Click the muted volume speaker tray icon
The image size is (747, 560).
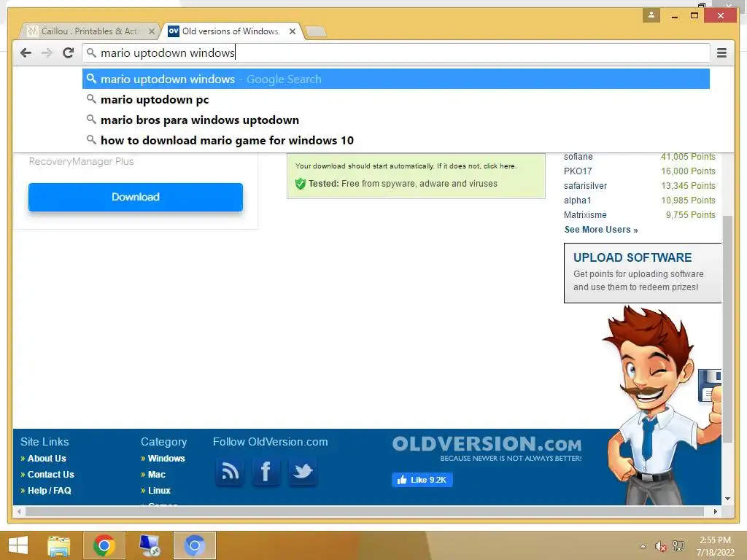660,547
